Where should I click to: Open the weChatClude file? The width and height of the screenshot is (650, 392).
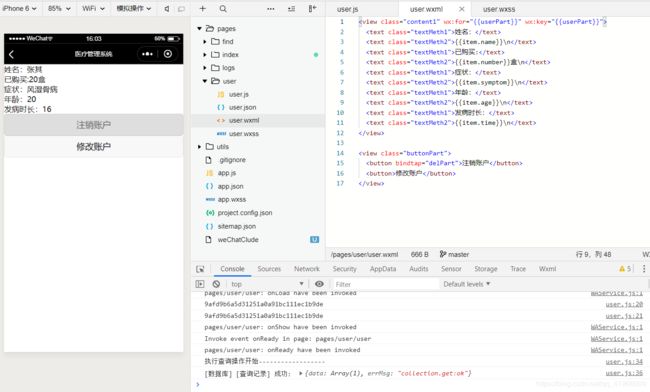click(x=238, y=240)
